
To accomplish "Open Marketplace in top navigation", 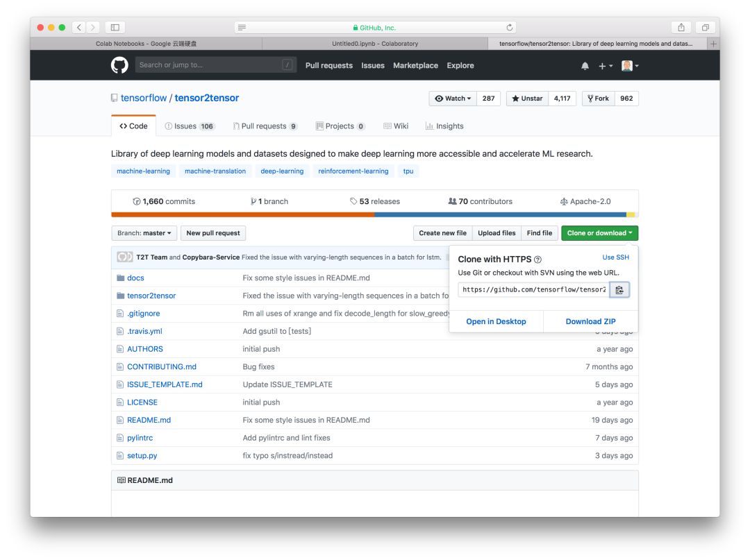I will click(415, 65).
